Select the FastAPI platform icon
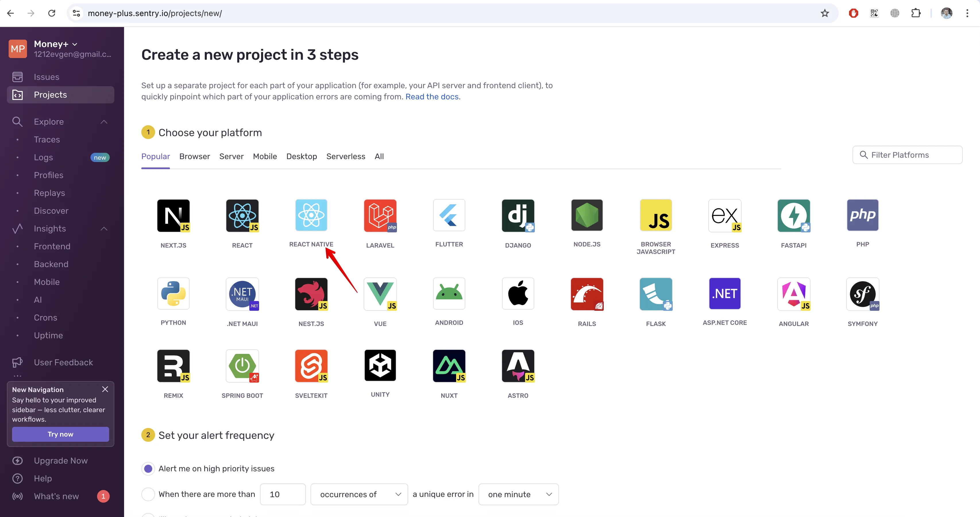 pos(794,216)
